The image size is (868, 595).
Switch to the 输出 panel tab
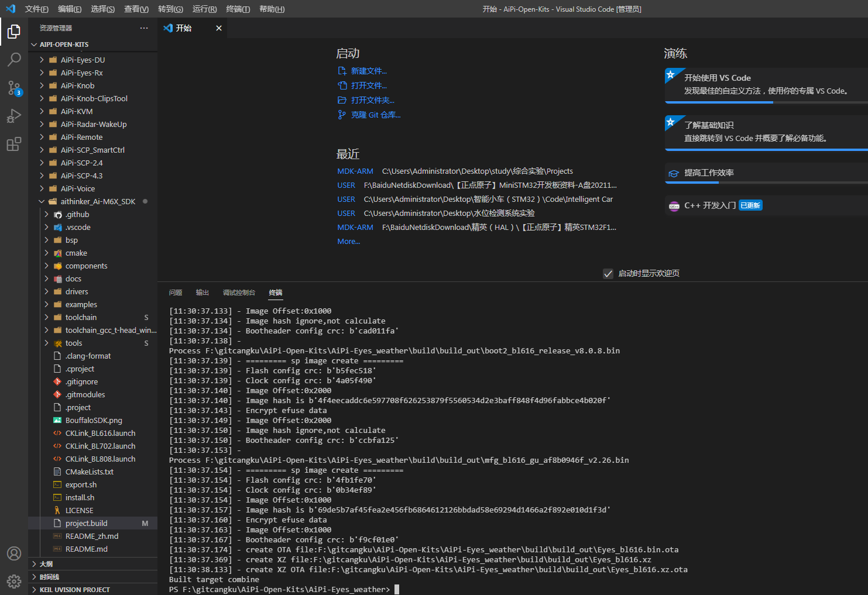pos(203,293)
